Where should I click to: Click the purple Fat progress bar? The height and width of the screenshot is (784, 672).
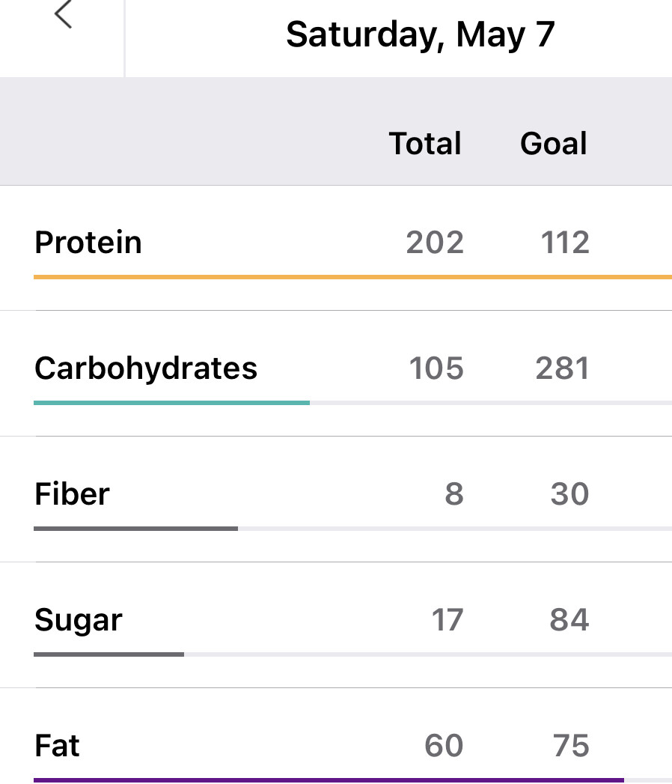329,780
